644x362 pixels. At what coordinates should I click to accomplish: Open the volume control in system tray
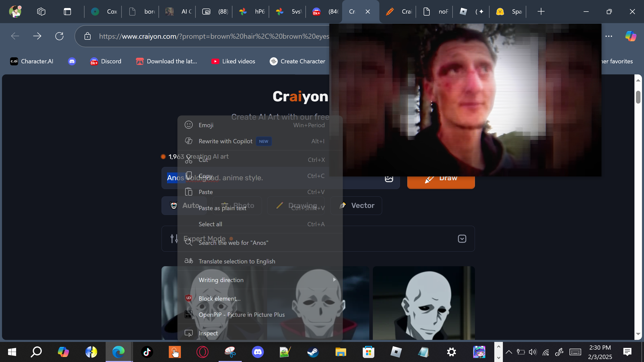(533, 352)
